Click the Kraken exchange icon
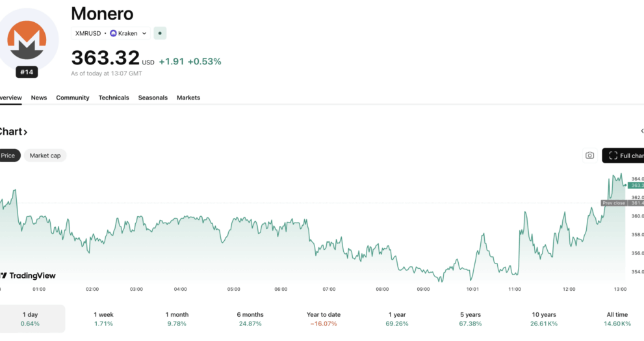Screen dimensions: 644x341 [x=114, y=33]
